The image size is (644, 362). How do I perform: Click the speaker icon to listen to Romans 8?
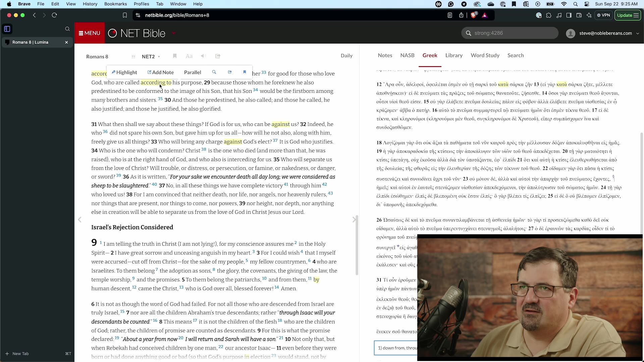tap(203, 56)
